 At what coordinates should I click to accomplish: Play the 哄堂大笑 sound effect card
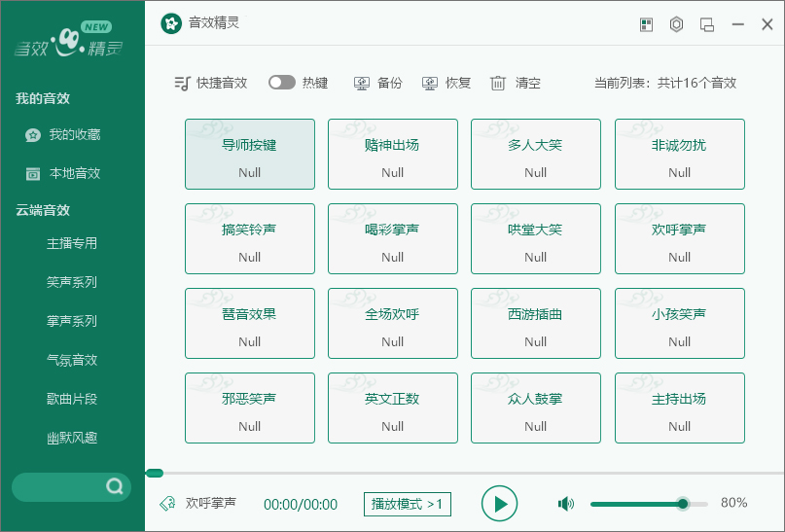click(x=536, y=238)
